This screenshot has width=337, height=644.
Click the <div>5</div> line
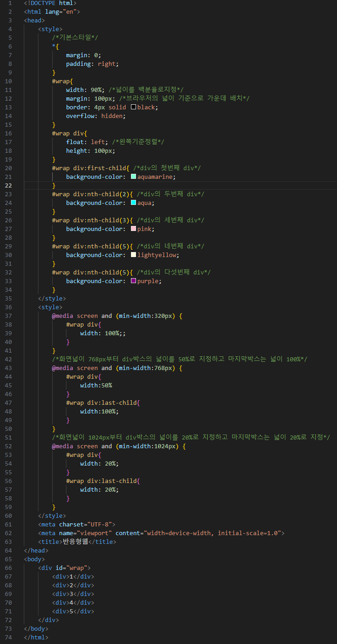point(73,611)
